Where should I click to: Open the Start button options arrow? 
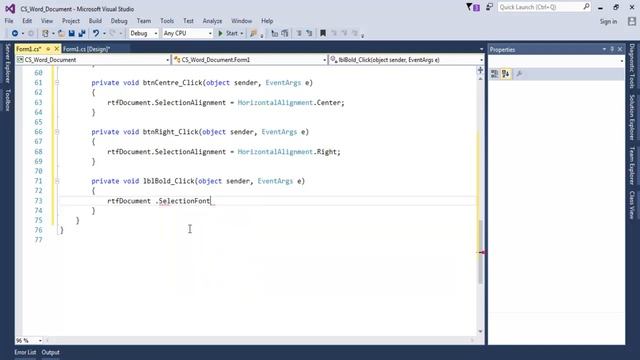click(x=242, y=33)
